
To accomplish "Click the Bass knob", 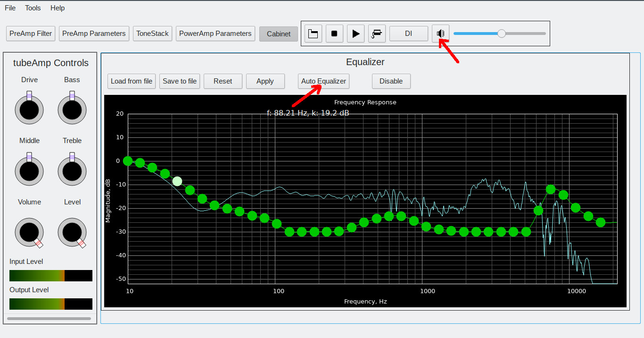I will tap(72, 110).
